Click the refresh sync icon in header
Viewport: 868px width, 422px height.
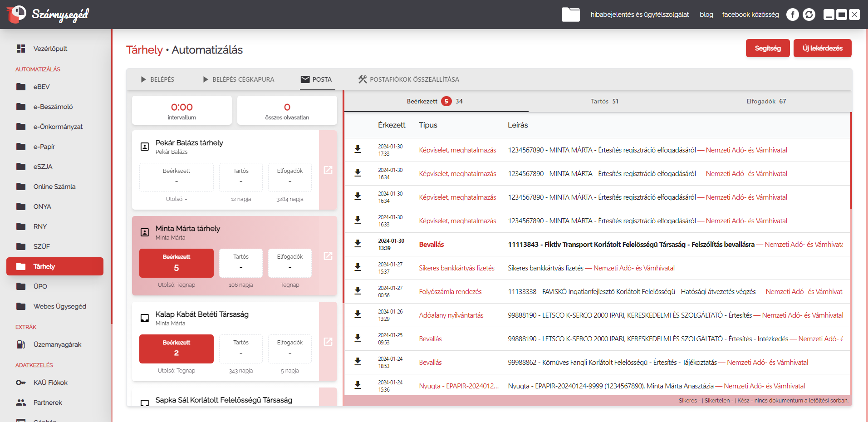(809, 15)
